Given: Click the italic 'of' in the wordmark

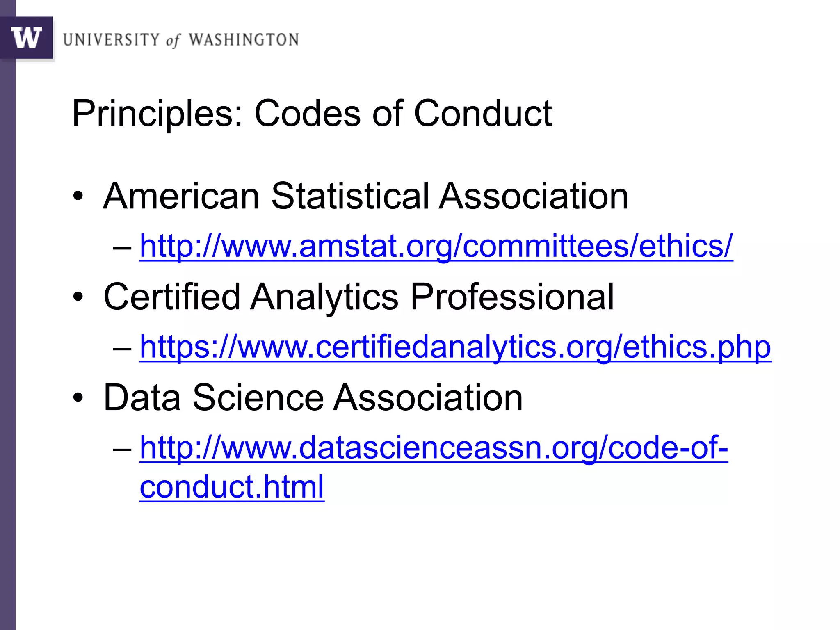Looking at the screenshot, I should point(173,41).
